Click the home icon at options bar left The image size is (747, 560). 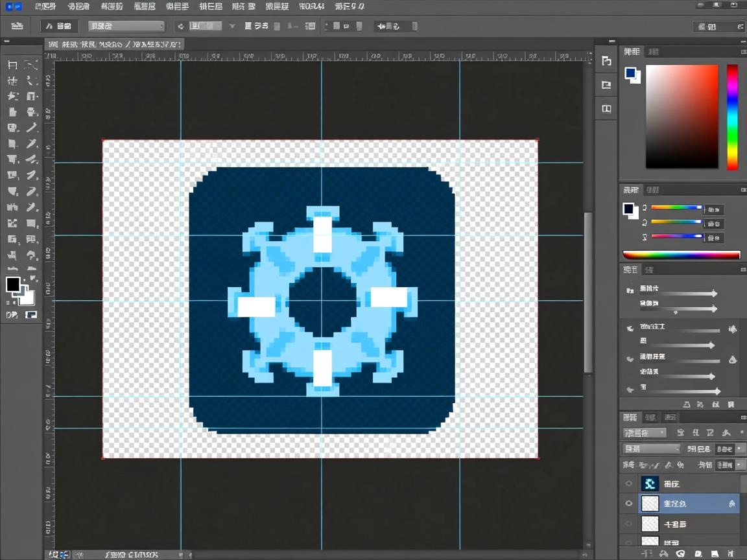[17, 26]
